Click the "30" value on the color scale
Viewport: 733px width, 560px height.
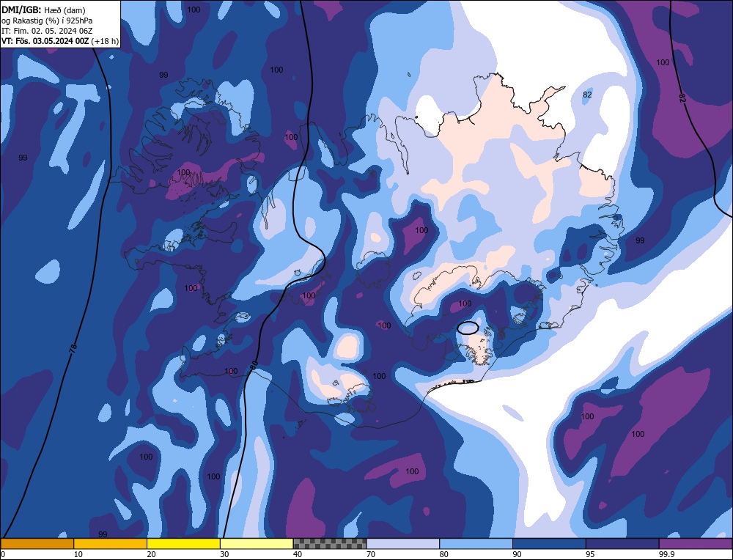224,554
